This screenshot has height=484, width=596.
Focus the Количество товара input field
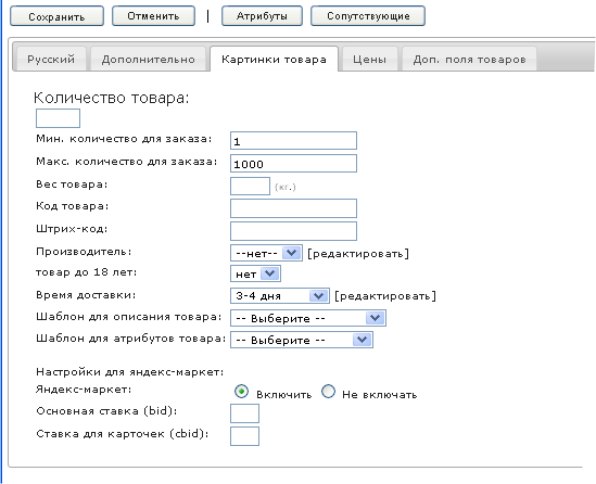[x=58, y=118]
